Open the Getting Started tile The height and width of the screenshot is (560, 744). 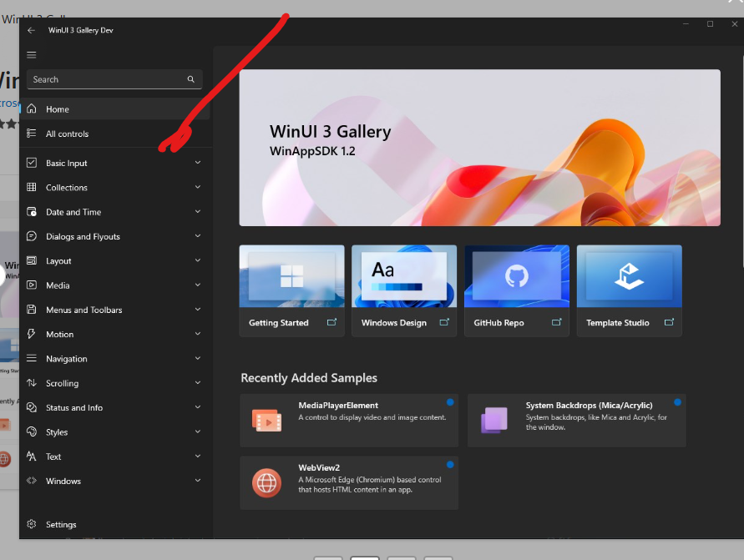[x=291, y=290]
